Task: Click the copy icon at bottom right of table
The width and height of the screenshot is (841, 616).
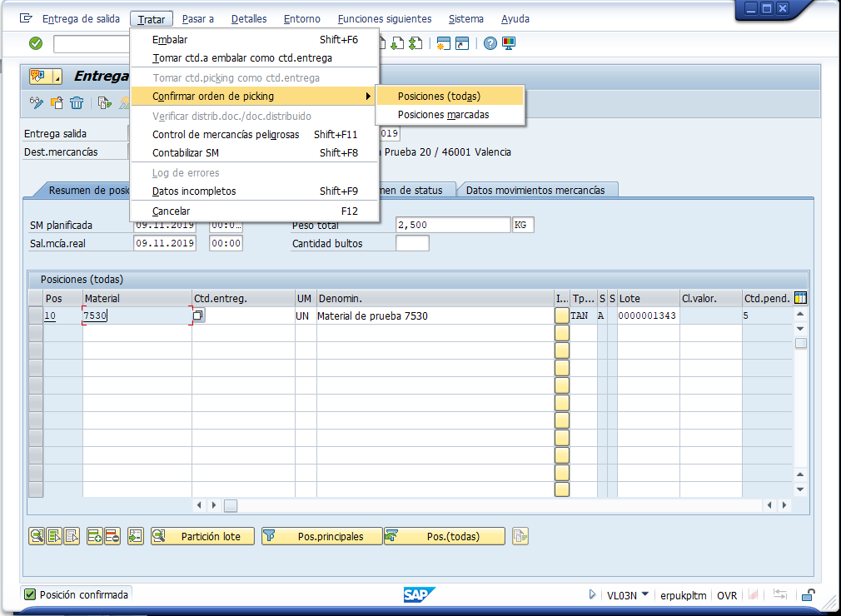Action: 520,535
